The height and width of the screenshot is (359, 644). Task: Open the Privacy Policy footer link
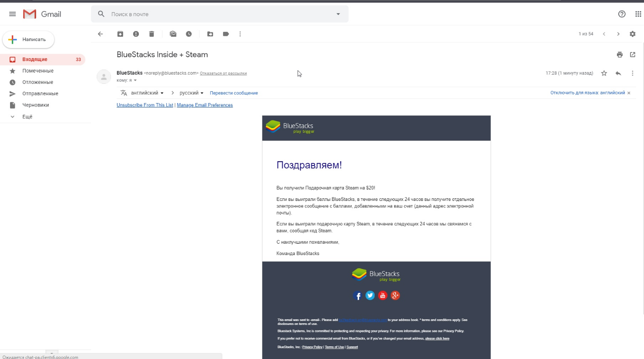tap(312, 347)
